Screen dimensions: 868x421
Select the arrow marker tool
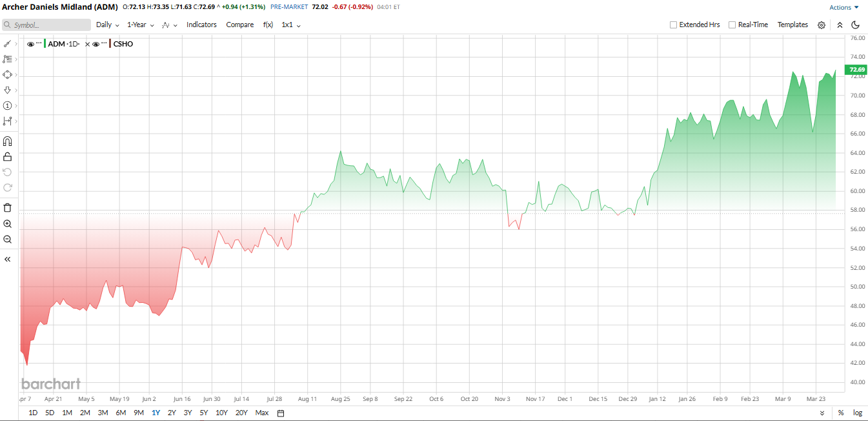coord(7,90)
